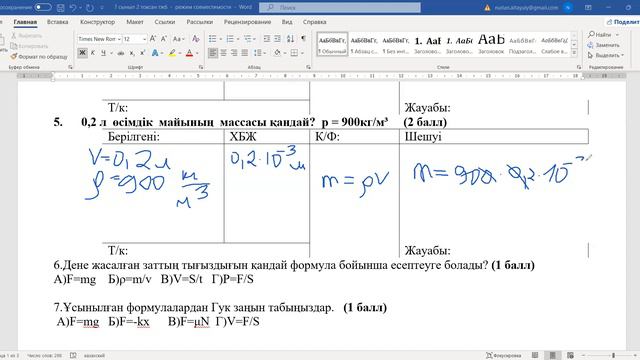640x360 pixels.
Task: Apply yellow text highlight color
Action: (172, 53)
